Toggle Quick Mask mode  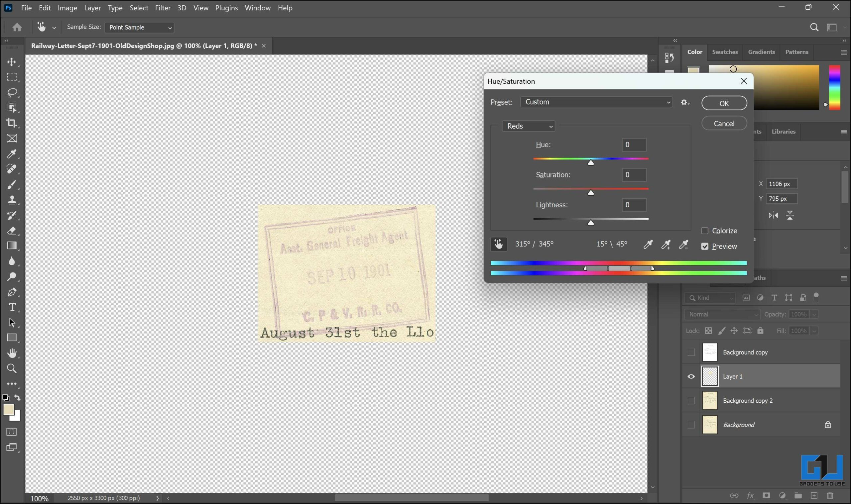pyautogui.click(x=12, y=432)
